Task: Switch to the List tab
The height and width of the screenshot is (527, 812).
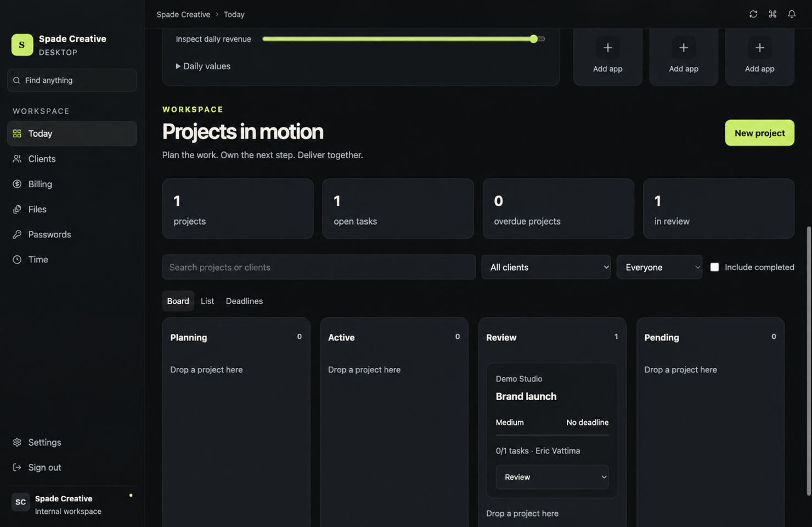Action: 207,301
